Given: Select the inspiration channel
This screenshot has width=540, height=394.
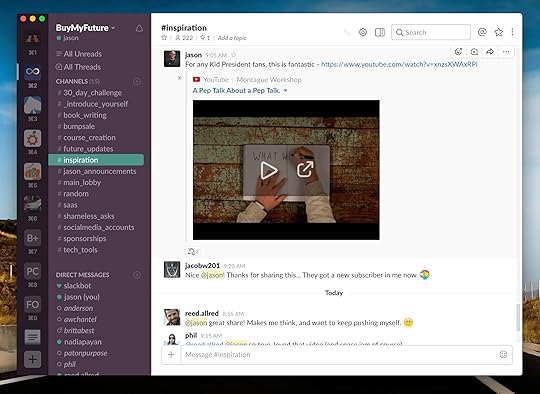Looking at the screenshot, I should point(96,160).
